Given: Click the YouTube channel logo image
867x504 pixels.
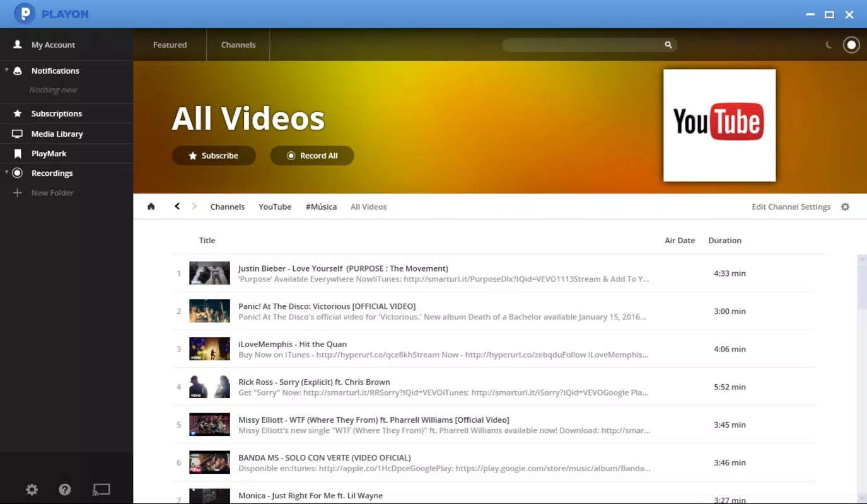Looking at the screenshot, I should click(719, 125).
